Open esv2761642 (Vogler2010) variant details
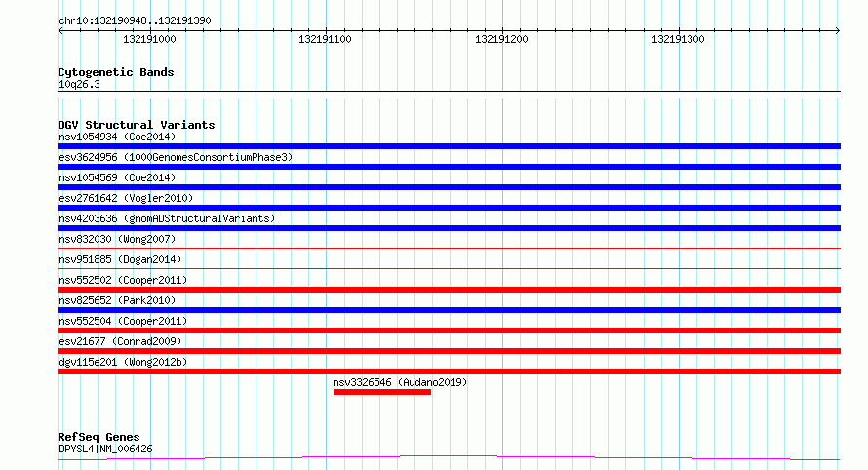 point(126,198)
